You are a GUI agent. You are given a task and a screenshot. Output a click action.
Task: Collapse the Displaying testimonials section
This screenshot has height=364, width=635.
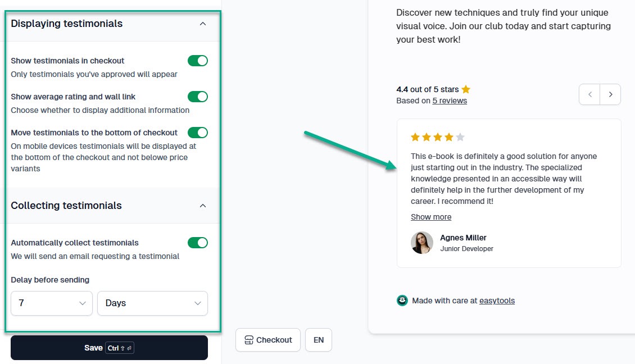pyautogui.click(x=203, y=24)
